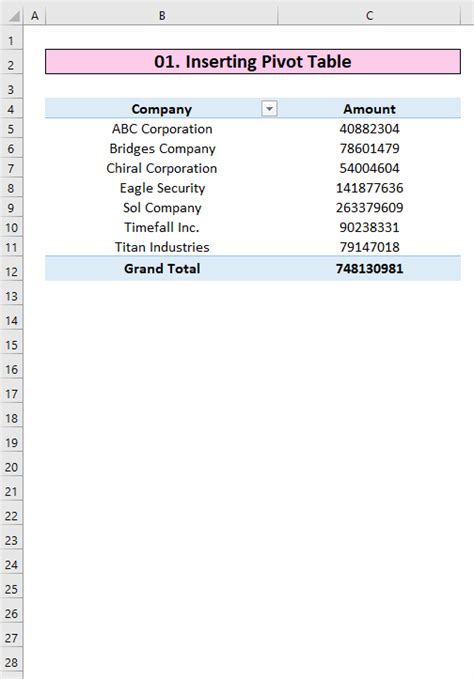Click the Timefall Inc. cell
This screenshot has width=474, height=679.
pos(161,227)
